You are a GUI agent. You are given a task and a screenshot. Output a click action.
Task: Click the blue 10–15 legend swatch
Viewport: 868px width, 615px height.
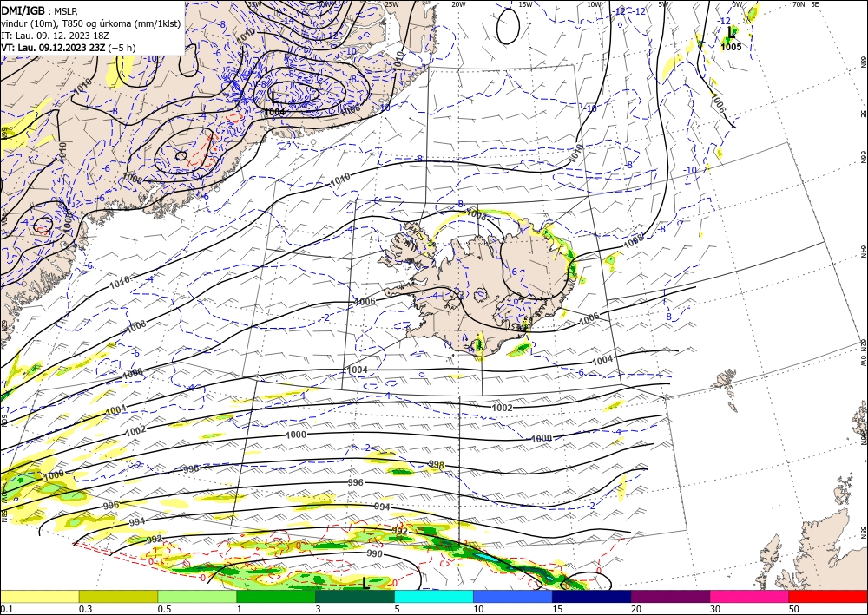[x=513, y=596]
